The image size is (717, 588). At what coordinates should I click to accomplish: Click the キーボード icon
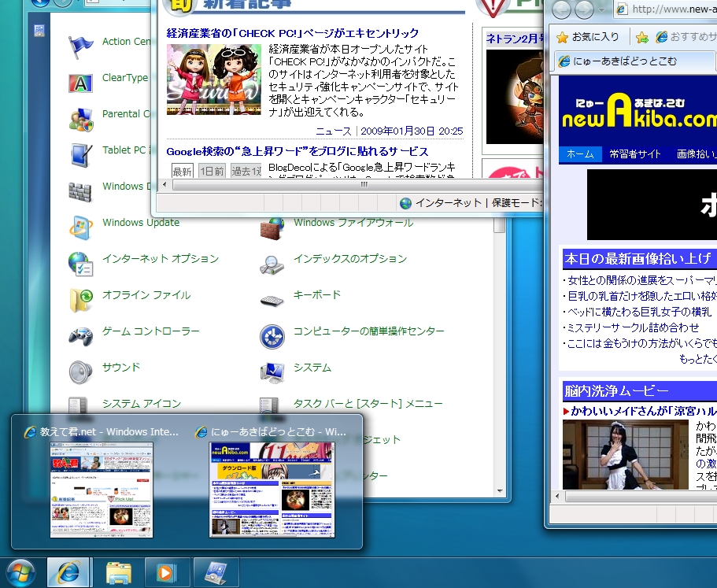point(272,301)
